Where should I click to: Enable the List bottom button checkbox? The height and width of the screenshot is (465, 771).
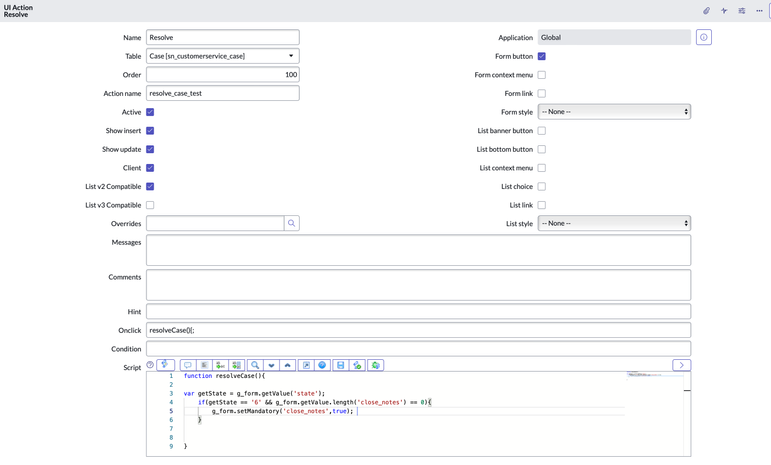pos(541,149)
